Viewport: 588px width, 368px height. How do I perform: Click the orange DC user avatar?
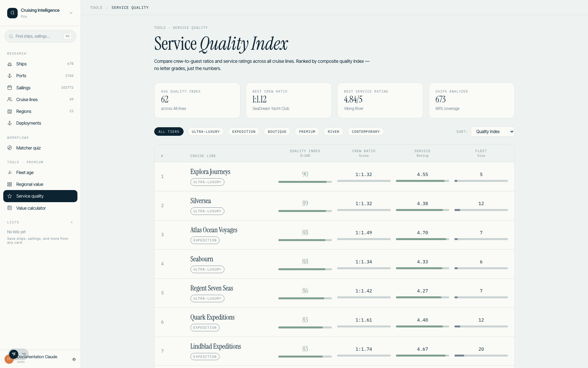click(x=8, y=360)
